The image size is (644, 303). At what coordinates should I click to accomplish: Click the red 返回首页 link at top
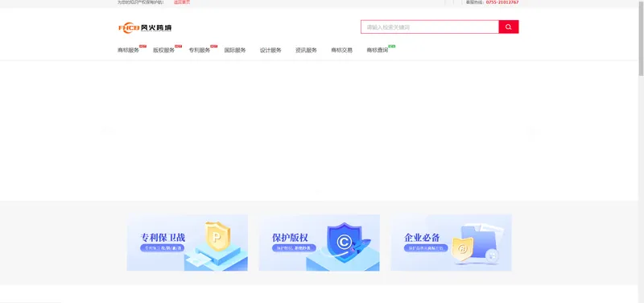182,2
